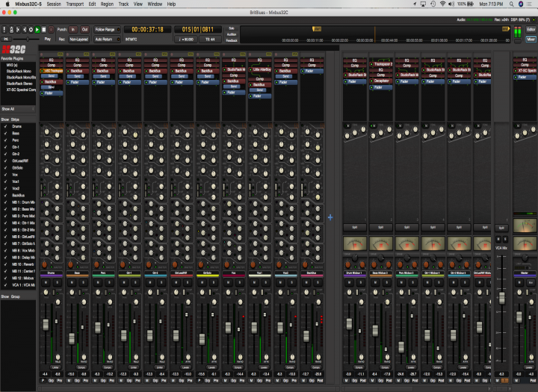The height and width of the screenshot is (392, 538).
Task: Click the Feedback indicator button
Action: point(232,40)
